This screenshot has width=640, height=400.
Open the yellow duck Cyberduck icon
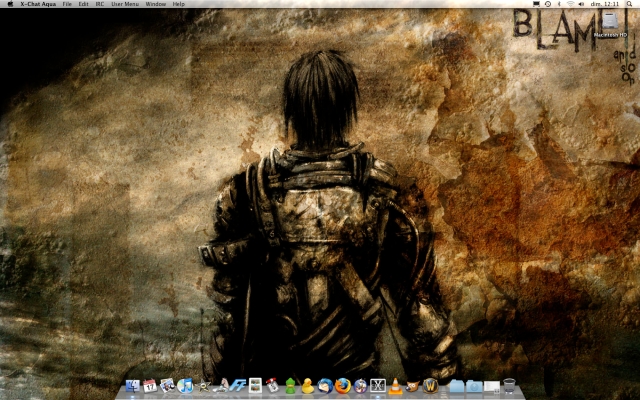click(x=307, y=386)
